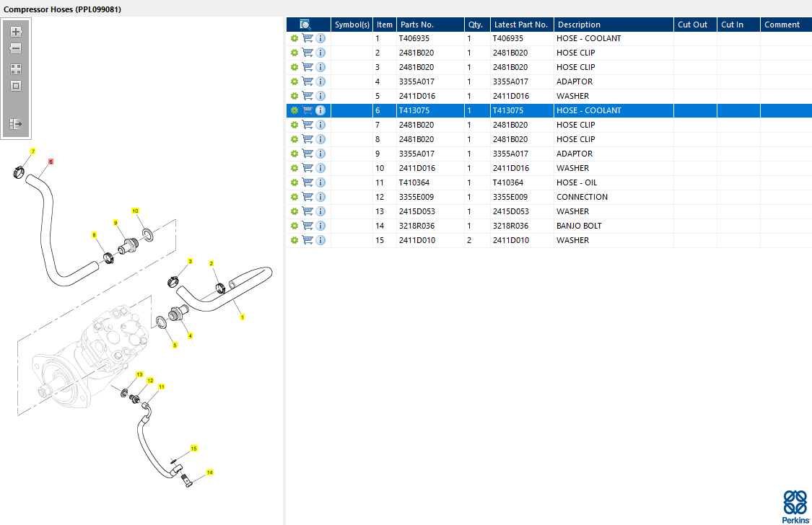Open info for item 8 hose clip

tap(320, 139)
